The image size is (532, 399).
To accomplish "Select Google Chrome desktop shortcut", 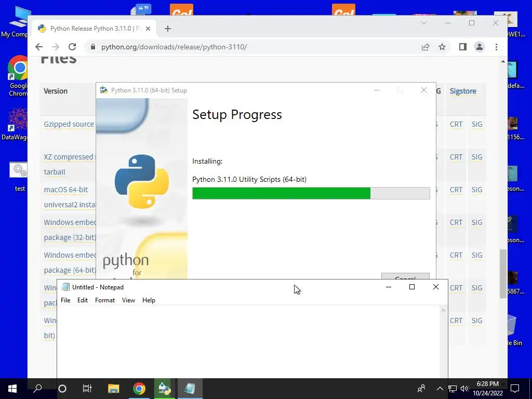I will click(18, 76).
